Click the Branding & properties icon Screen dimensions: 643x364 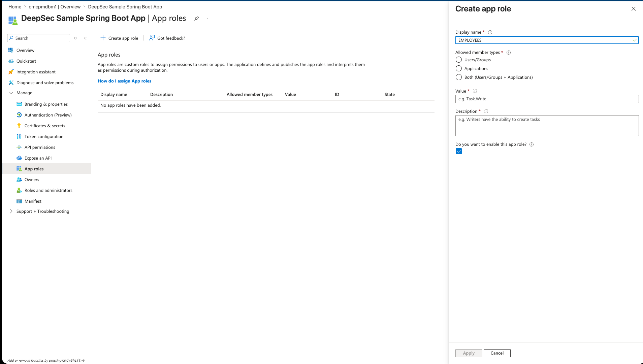point(19,104)
